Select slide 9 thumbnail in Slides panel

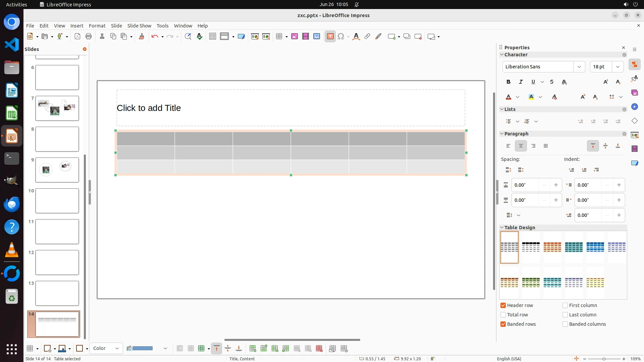click(x=57, y=170)
